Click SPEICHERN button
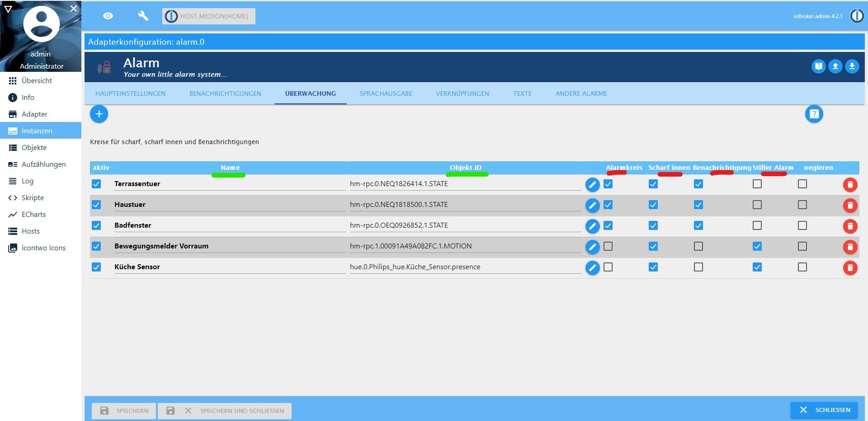This screenshot has height=421, width=868. (124, 411)
